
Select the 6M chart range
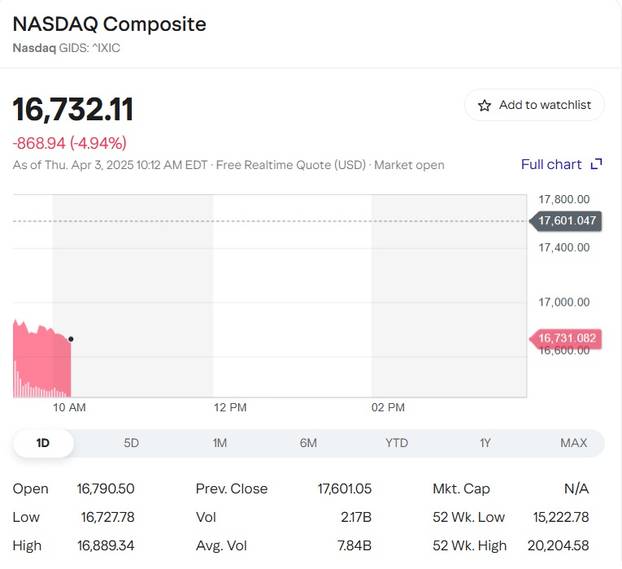coord(308,443)
